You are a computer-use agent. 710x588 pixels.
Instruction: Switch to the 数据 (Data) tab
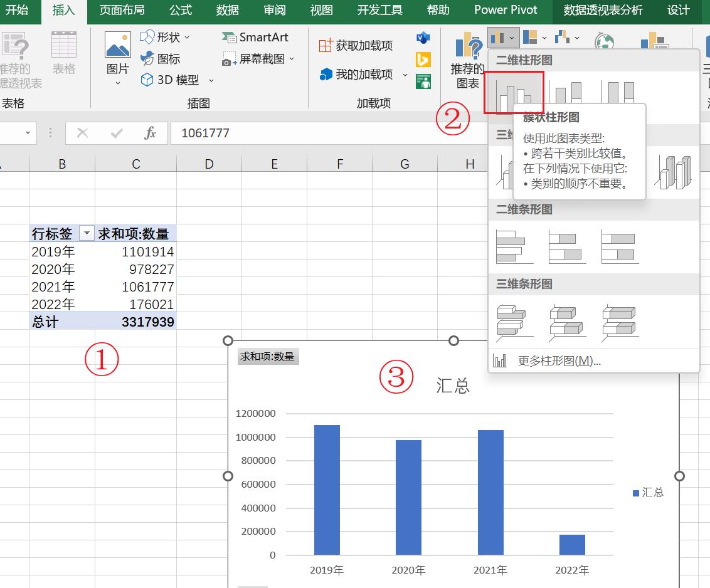(227, 10)
